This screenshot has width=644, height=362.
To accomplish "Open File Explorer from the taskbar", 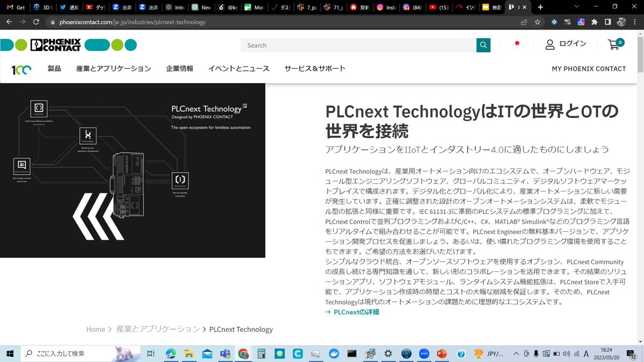I will (x=189, y=353).
